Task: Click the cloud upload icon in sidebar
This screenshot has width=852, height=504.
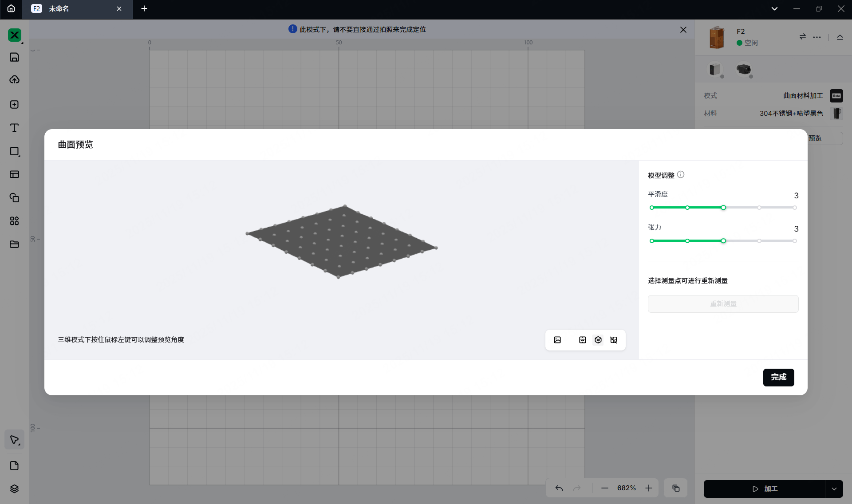Action: (x=14, y=79)
